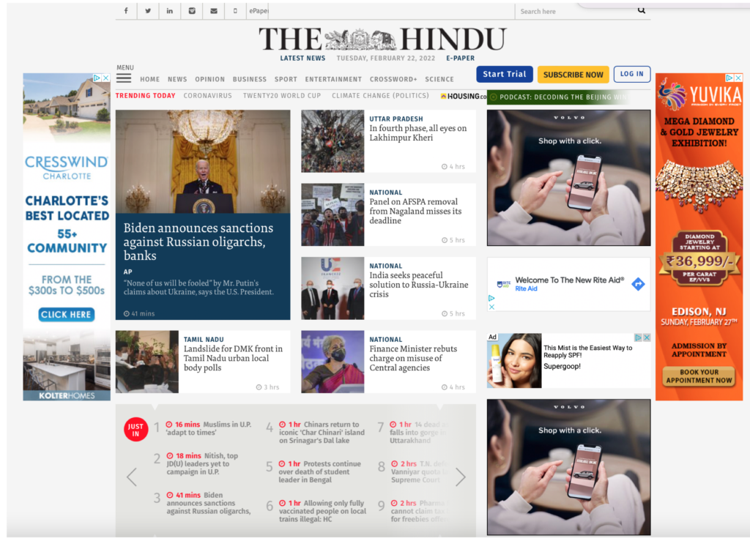This screenshot has height=560, width=750.
Task: Open CROSSWORD+ section in navigation
Action: coord(393,79)
